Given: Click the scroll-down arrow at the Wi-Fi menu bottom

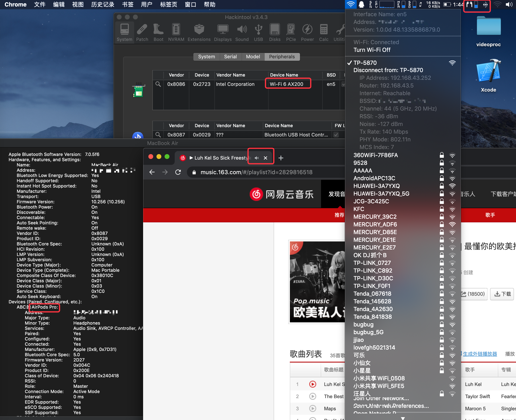Looking at the screenshot, I should coord(403,418).
